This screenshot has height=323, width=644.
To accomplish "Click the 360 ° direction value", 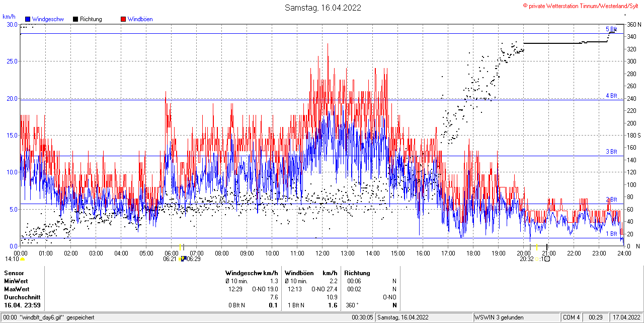I will (353, 305).
